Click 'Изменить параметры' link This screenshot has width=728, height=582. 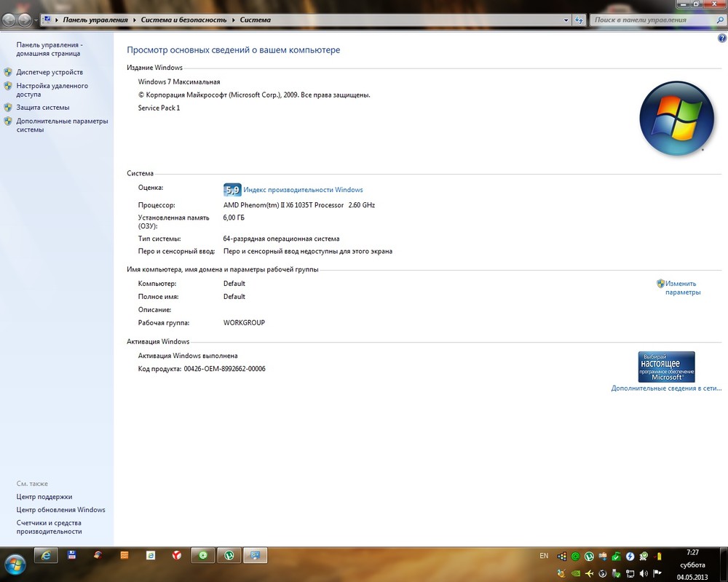coord(683,288)
